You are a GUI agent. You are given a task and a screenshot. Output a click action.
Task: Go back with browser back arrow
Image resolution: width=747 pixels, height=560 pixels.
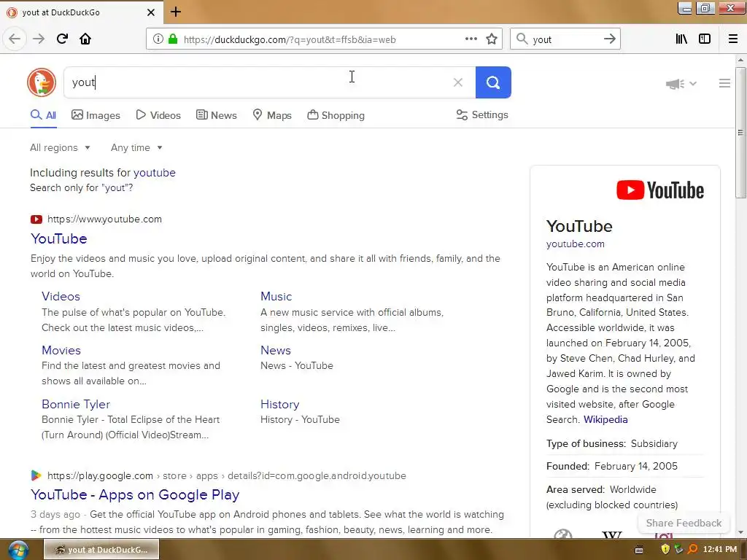(15, 39)
